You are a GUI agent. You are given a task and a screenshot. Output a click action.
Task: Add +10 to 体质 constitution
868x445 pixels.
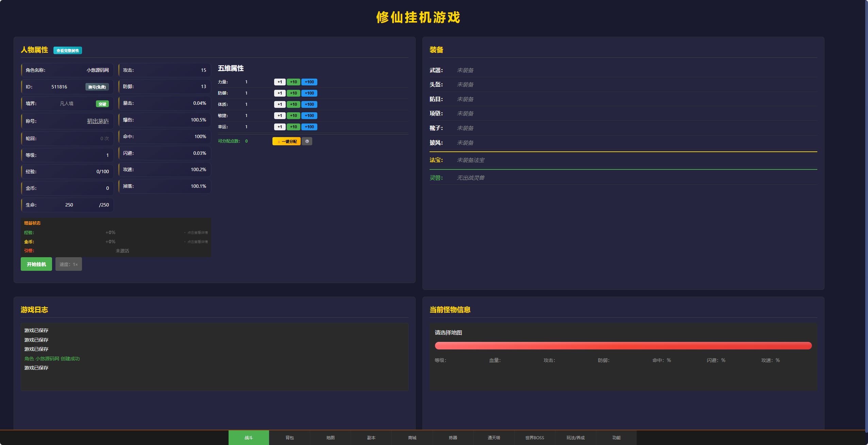[x=293, y=104]
